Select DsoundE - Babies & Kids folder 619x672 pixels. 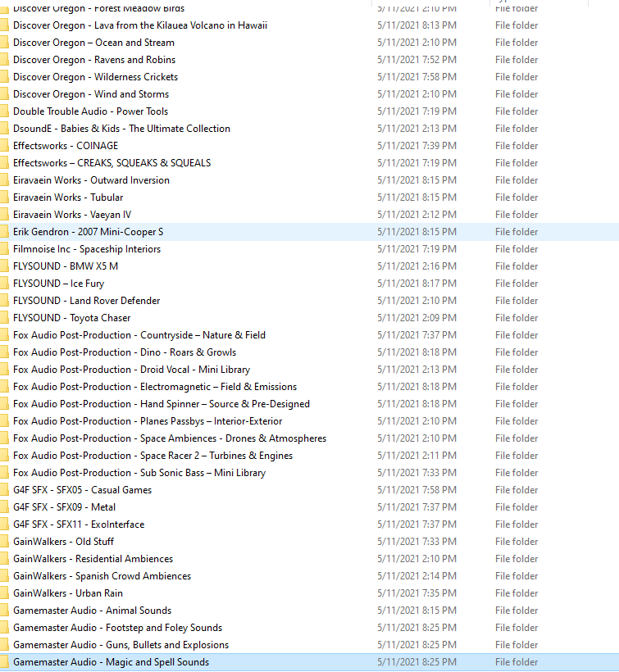[x=121, y=129]
